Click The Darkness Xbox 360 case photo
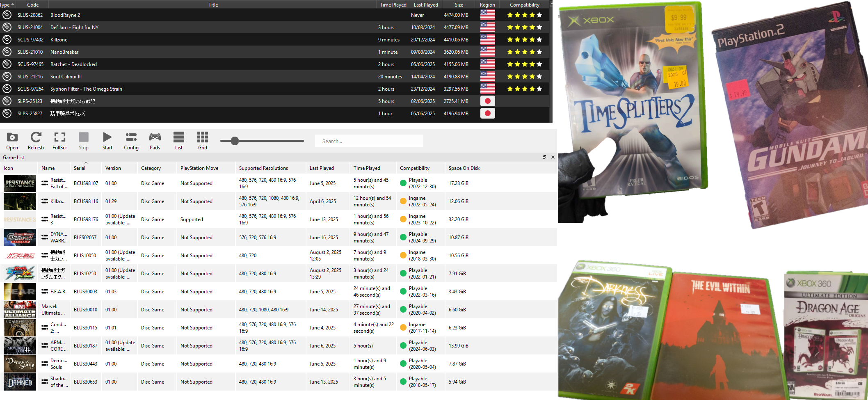Screen dimensions: 868x400 tap(614, 330)
